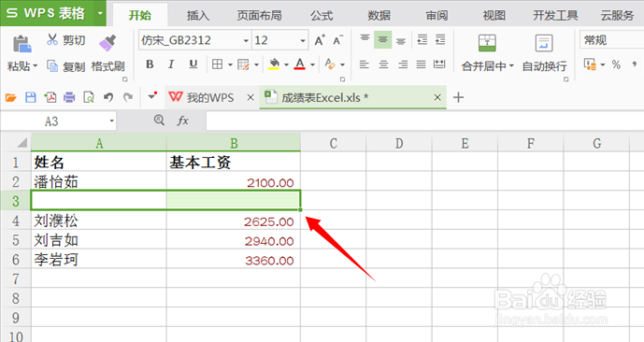
Task: Click the clear formatting eraser icon
Action: (330, 64)
